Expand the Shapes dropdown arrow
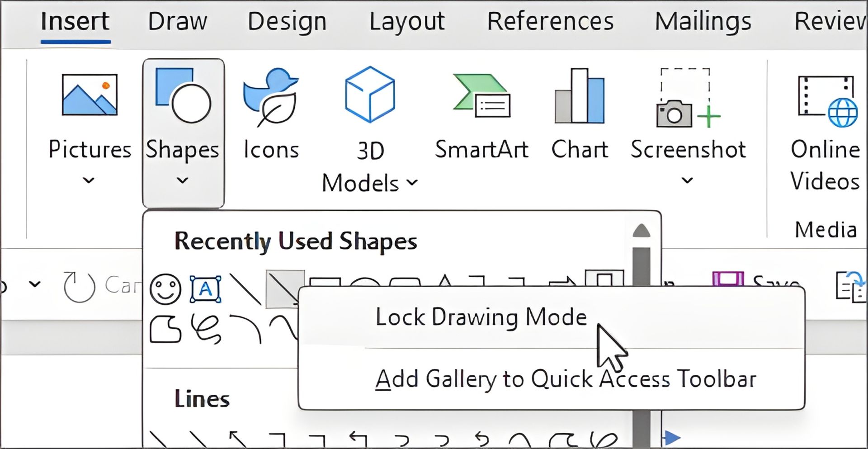The image size is (868, 449). 182,180
